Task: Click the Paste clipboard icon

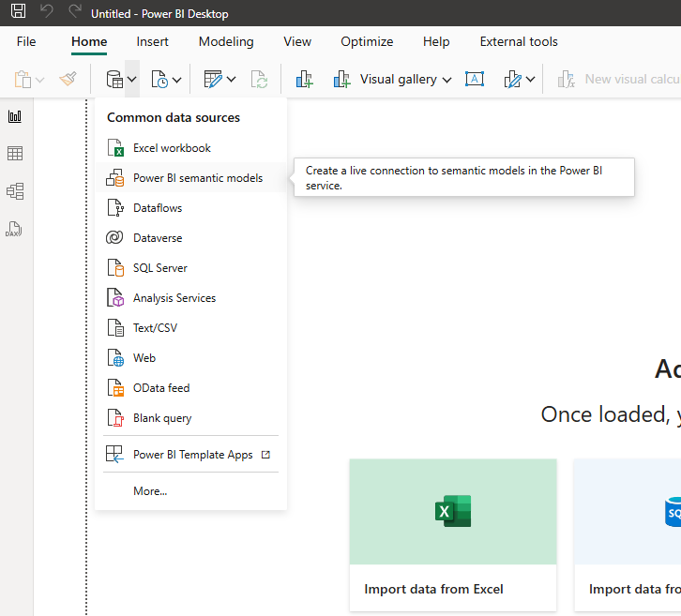Action: [x=23, y=80]
